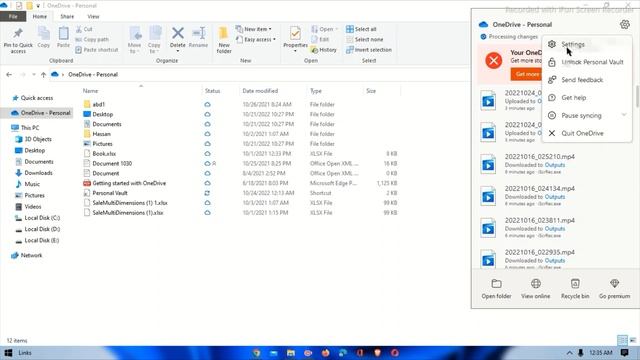Select Local Disk (C:) in navigation pane
640x360 pixels.
point(38,218)
